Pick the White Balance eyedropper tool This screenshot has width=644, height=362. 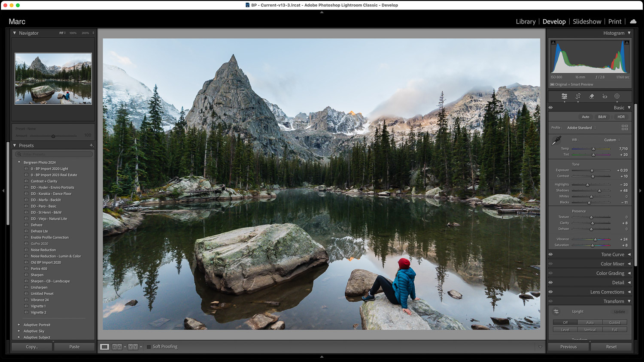(556, 140)
